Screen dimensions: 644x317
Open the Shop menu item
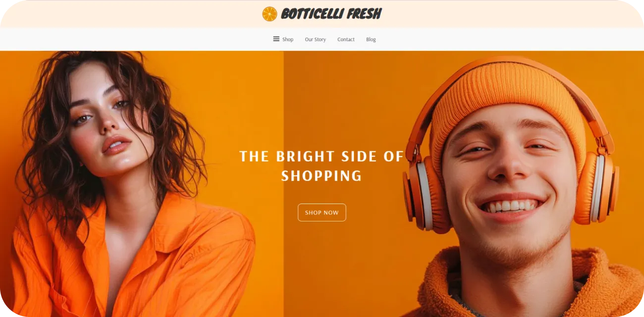288,40
